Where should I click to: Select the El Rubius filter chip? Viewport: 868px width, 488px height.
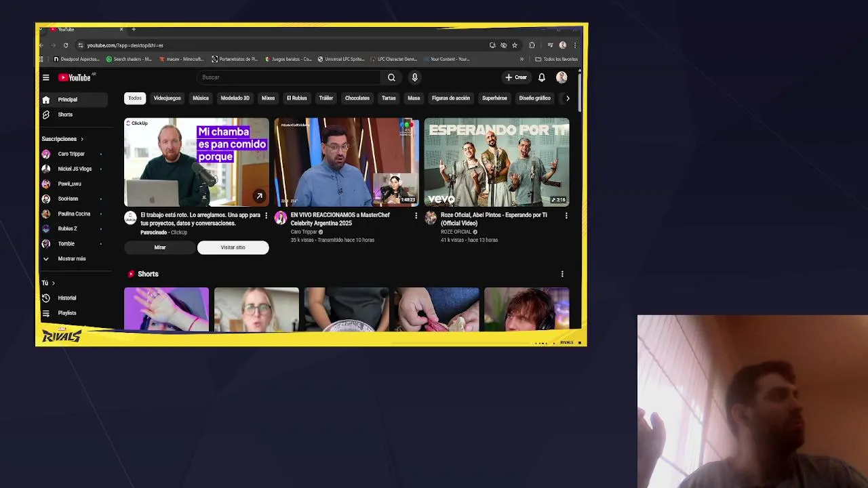pos(297,98)
